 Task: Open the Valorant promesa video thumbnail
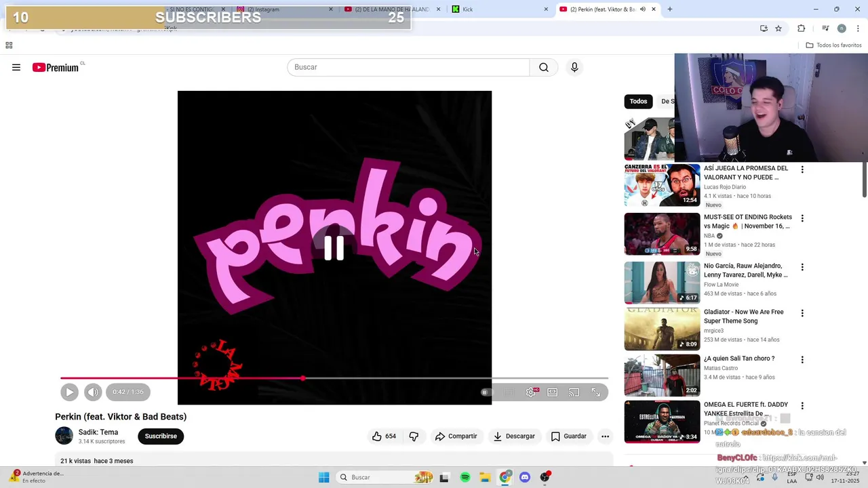coord(662,185)
